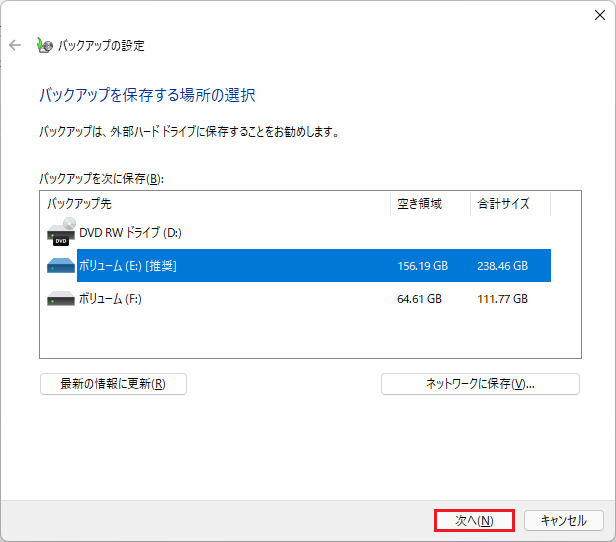616x542 pixels.
Task: Click the バックアップを次に保存(B): label
Action: click(101, 179)
